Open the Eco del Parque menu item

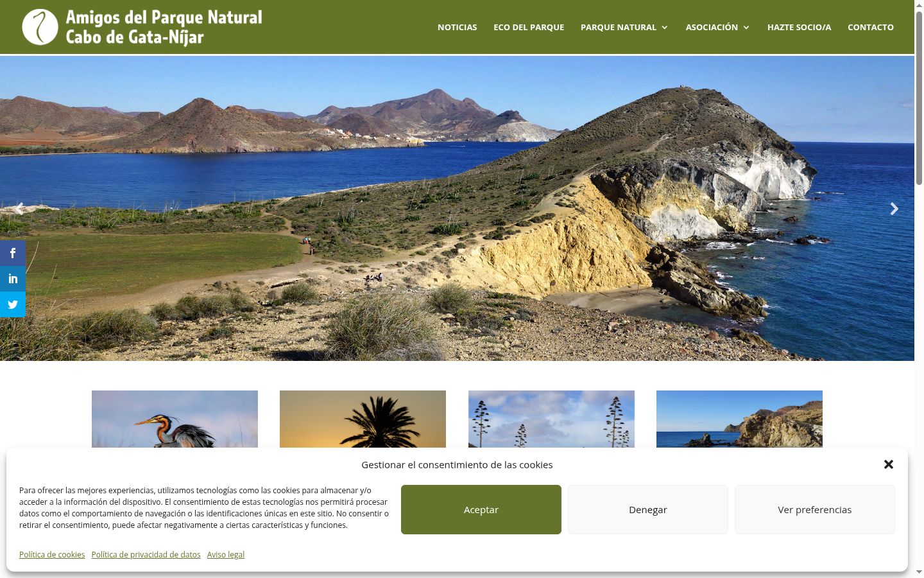click(x=529, y=27)
